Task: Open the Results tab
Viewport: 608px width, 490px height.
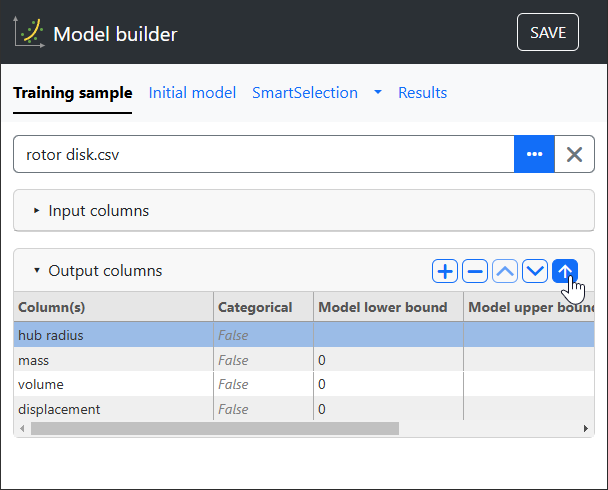Action: coord(422,93)
